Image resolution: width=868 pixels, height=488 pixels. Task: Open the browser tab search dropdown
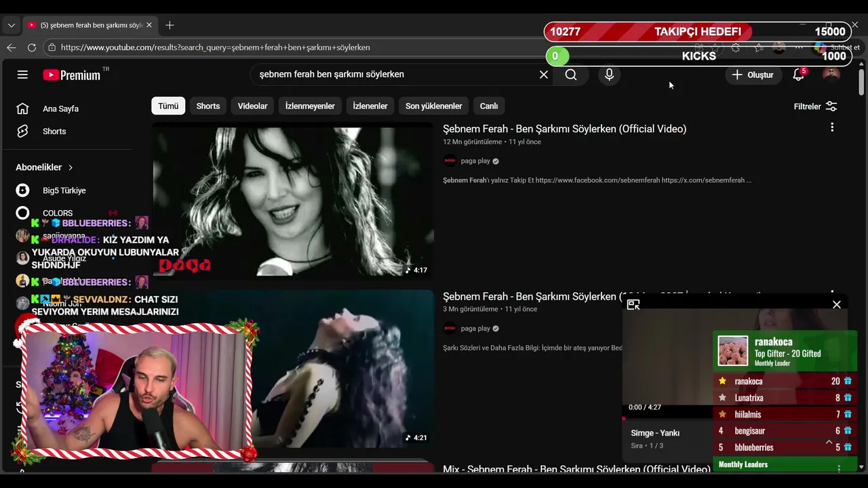tap(11, 25)
